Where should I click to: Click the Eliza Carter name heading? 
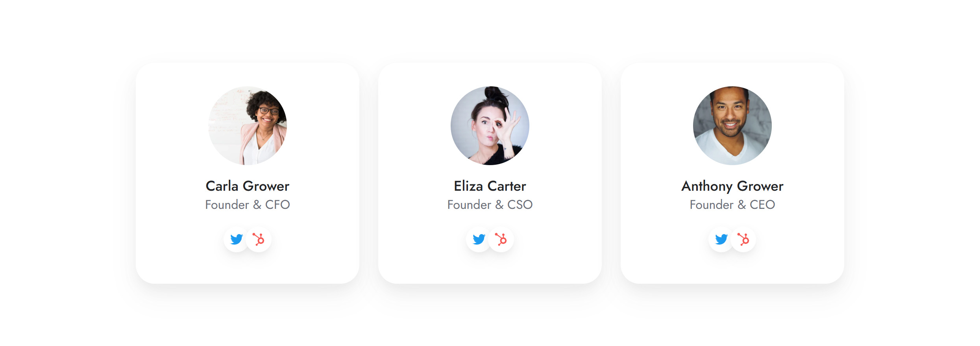(490, 186)
